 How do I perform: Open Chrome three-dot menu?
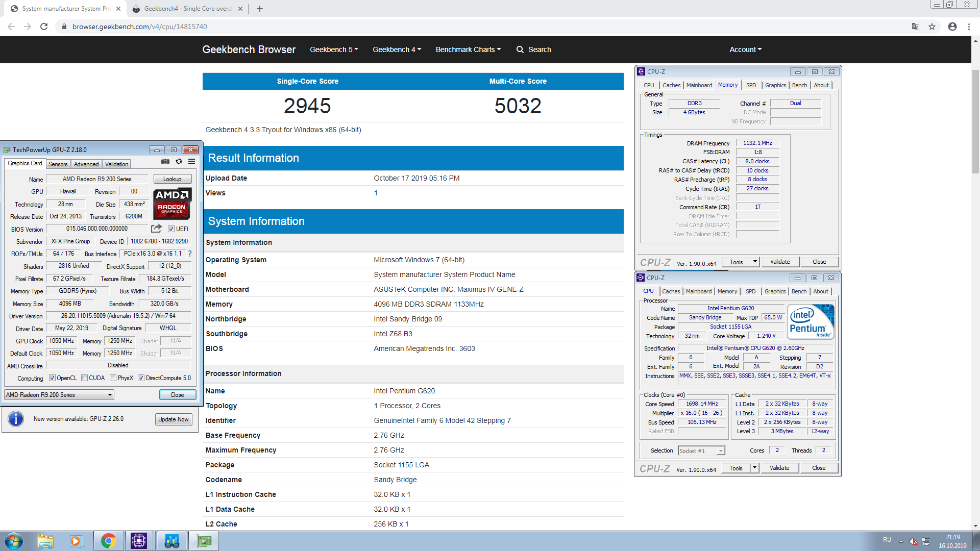tap(969, 27)
